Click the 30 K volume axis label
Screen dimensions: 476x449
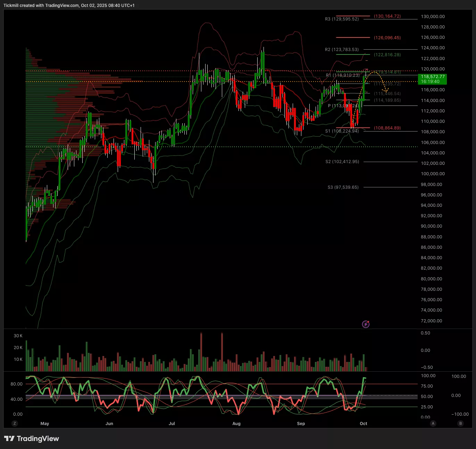[18, 336]
